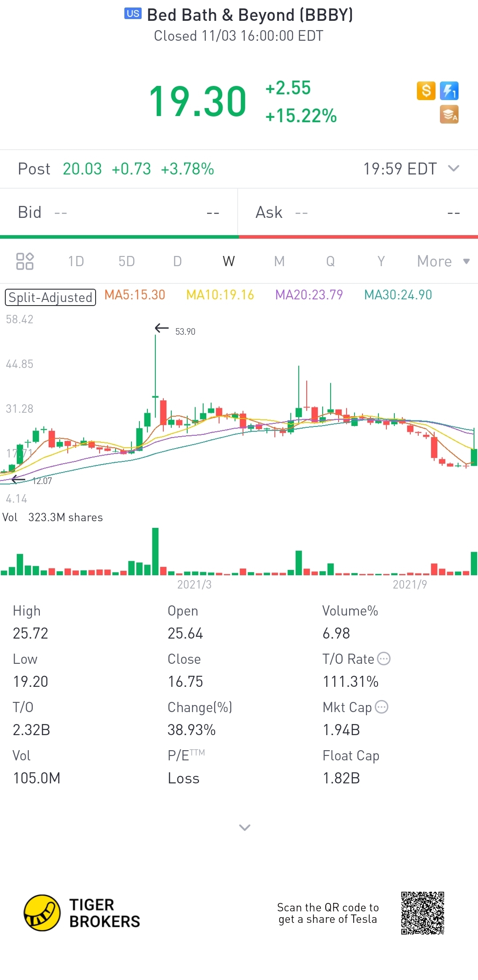
Task: Select the D daily chart tab
Action: [177, 261]
